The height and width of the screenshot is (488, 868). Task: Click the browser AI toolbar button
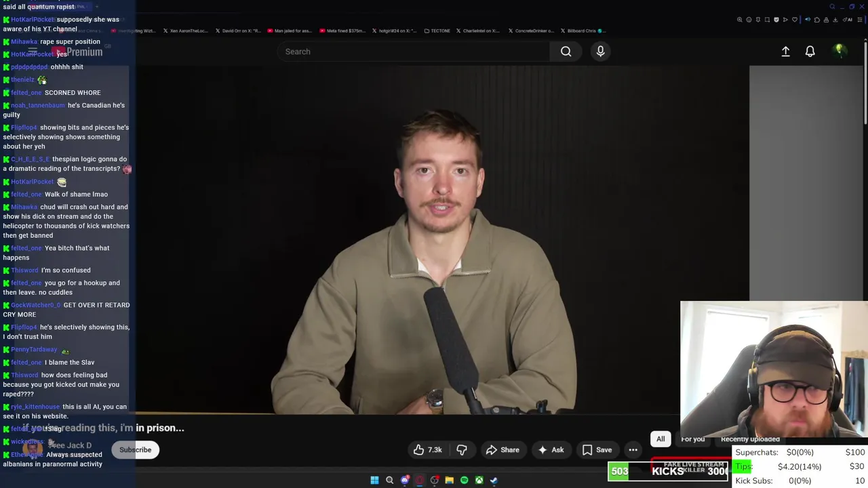(848, 20)
